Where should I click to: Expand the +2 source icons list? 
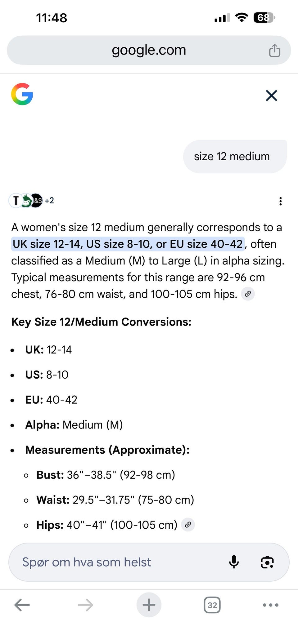[49, 201]
